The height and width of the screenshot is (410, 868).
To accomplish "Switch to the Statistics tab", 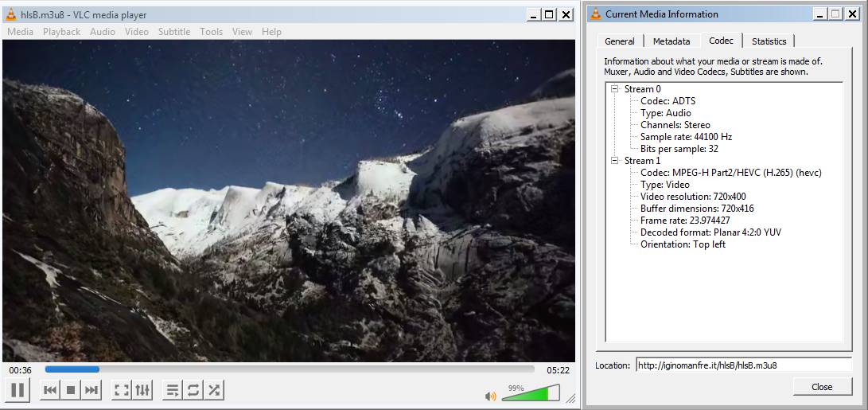I will pos(769,41).
